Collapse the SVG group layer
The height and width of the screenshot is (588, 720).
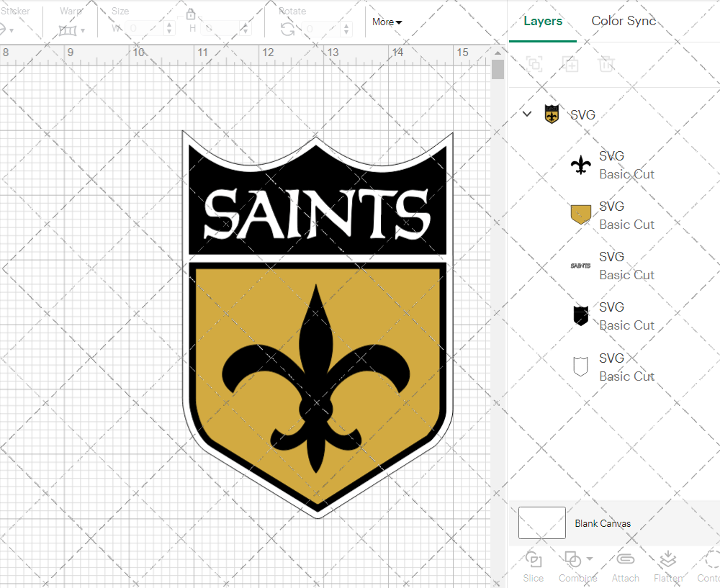(x=527, y=114)
